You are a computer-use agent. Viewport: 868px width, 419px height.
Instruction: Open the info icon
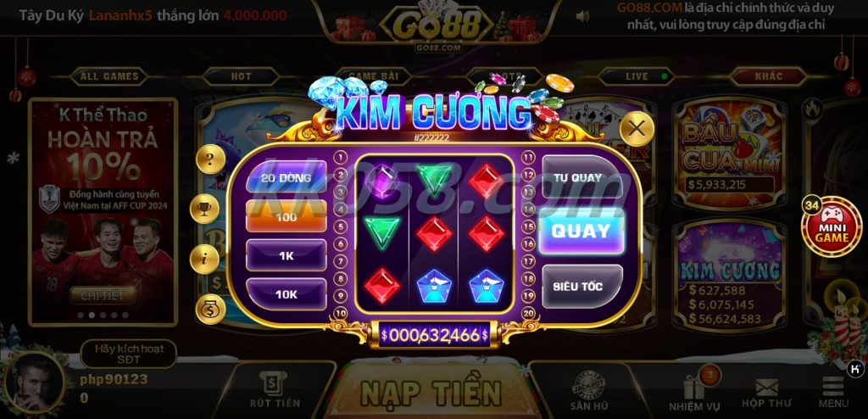point(204,259)
